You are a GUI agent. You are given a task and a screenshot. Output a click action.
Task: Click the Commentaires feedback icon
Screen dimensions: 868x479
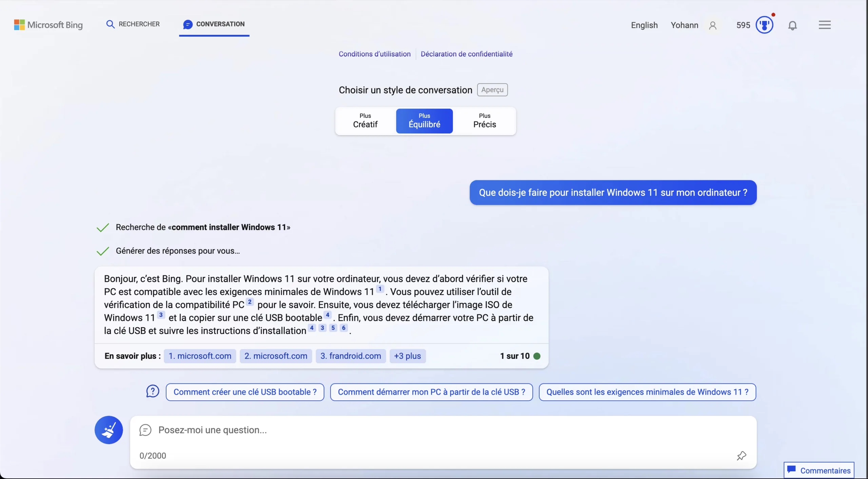pyautogui.click(x=791, y=470)
